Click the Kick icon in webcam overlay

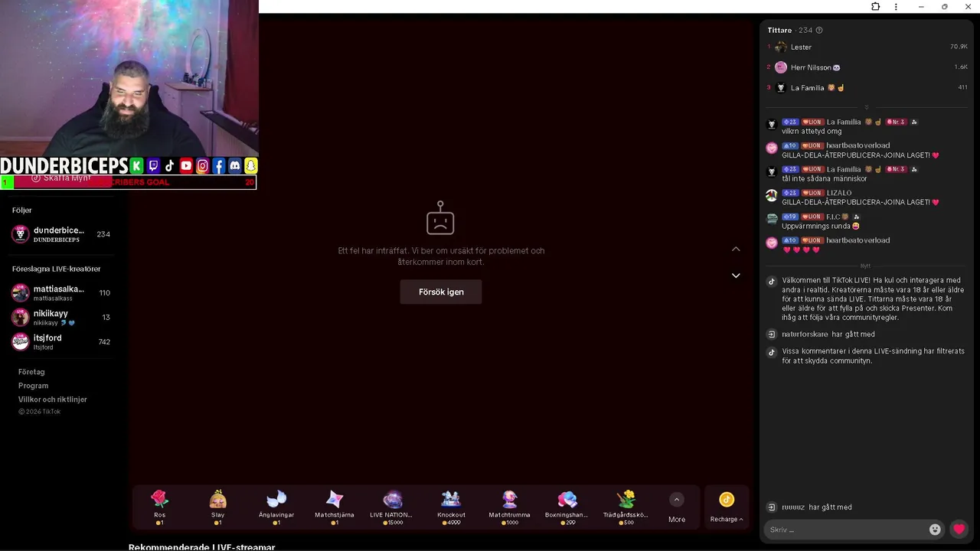click(136, 165)
